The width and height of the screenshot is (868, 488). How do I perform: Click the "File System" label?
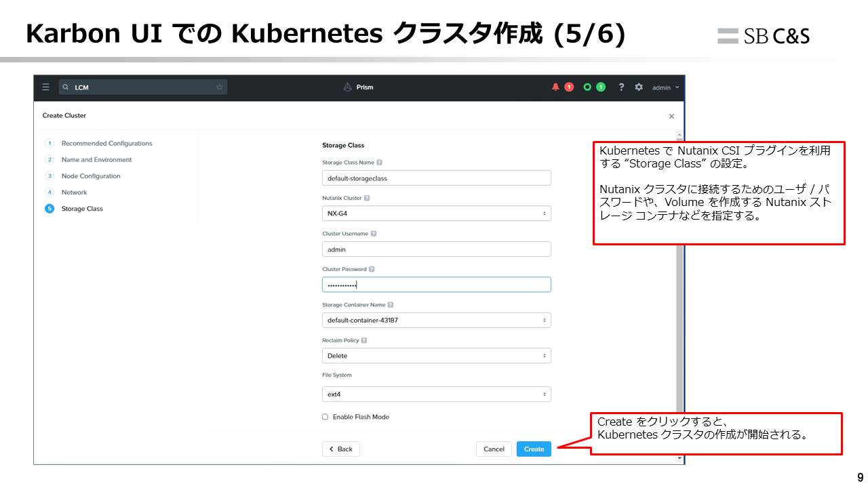(337, 375)
